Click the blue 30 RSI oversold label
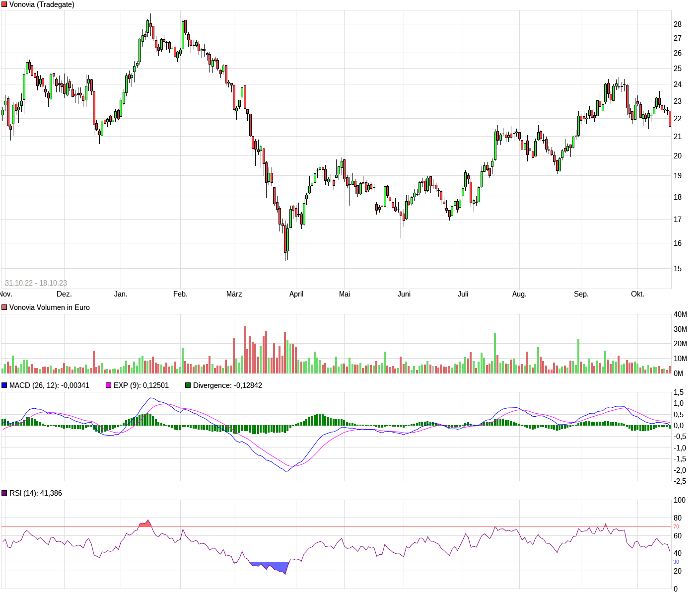 [676, 562]
